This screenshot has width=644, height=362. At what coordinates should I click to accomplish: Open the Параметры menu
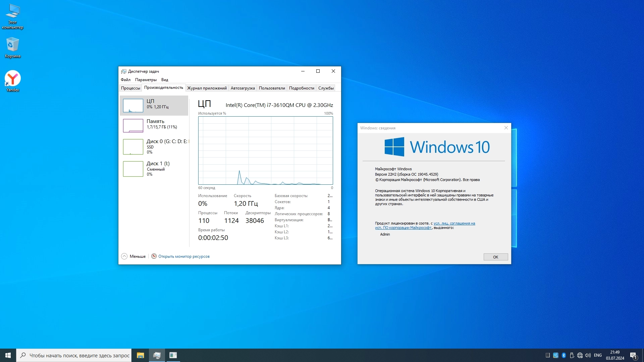point(146,80)
